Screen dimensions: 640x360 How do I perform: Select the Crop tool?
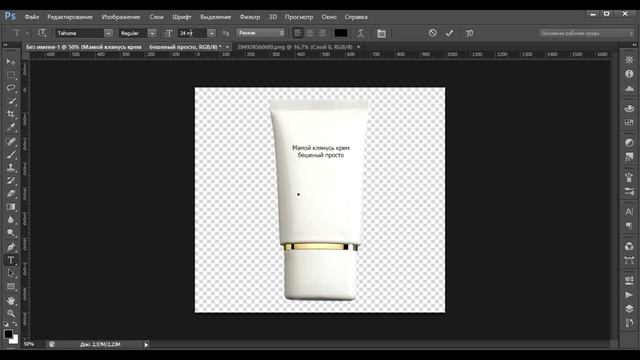pos(11,114)
